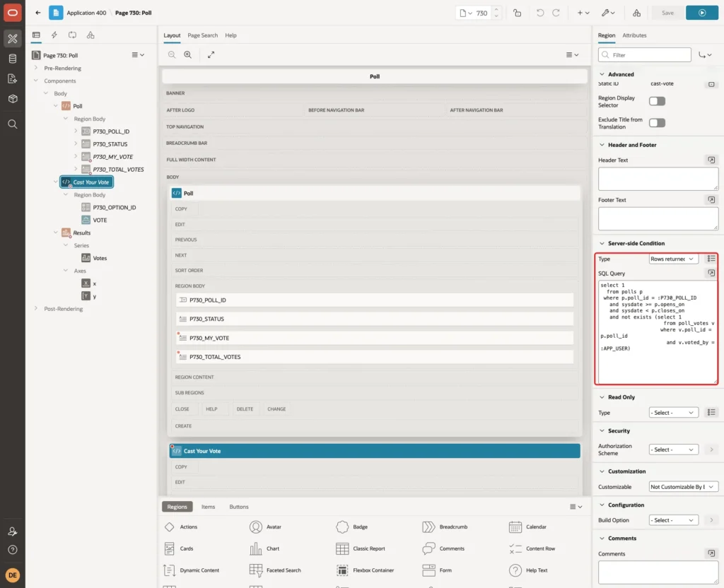The image size is (724, 588).
Task: Open the Layout tab
Action: click(172, 35)
